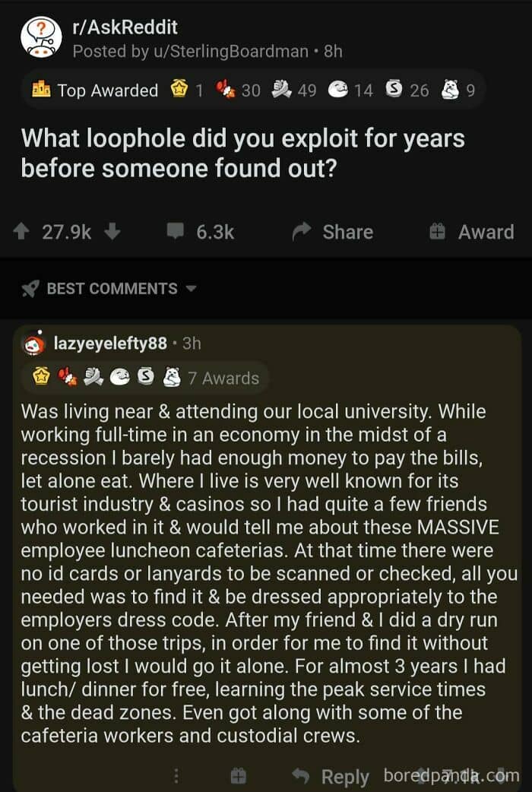
Task: Give an award using the comment's gift icon
Action: pyautogui.click(x=238, y=776)
